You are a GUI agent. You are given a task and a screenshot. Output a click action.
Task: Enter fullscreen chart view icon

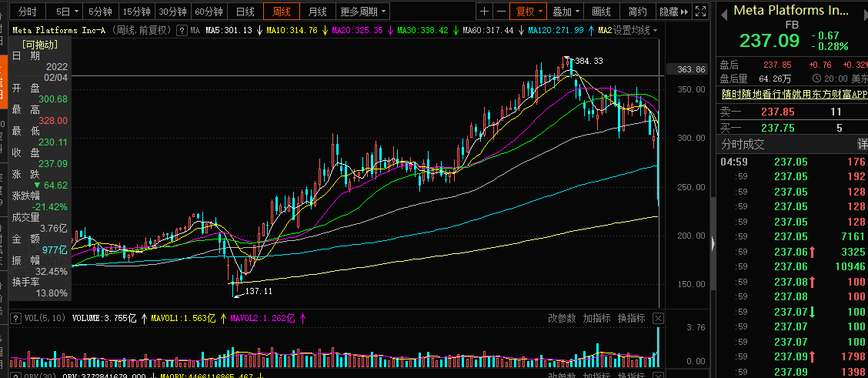coord(700,11)
